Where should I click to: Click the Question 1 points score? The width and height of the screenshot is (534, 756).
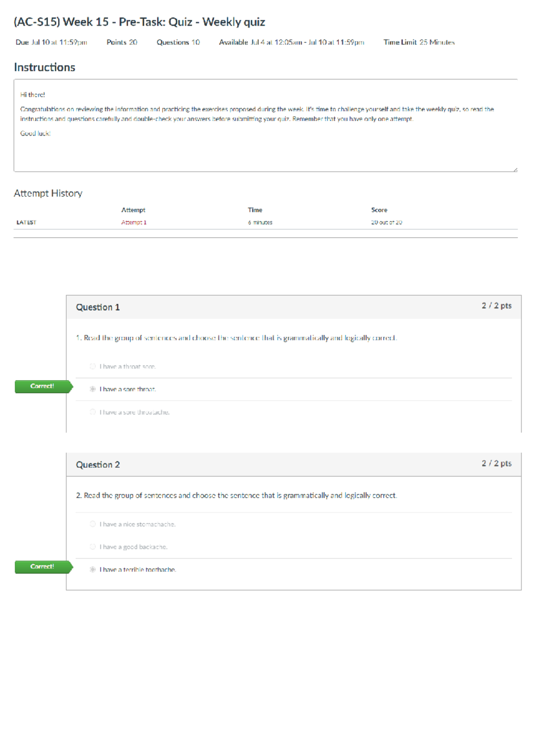pyautogui.click(x=496, y=305)
